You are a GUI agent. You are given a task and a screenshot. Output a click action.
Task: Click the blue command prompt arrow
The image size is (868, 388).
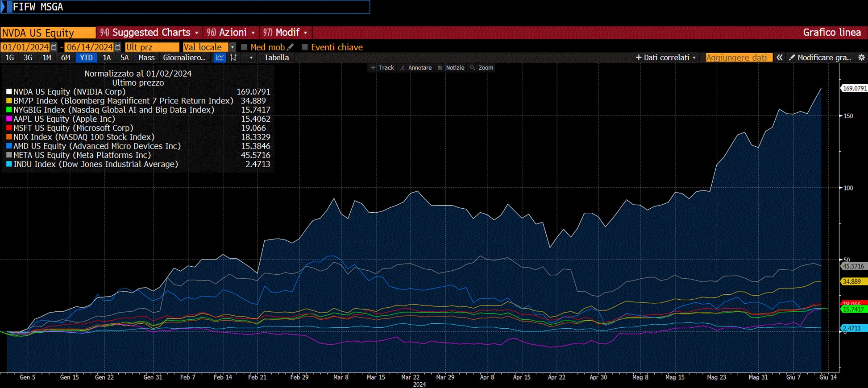(4, 7)
